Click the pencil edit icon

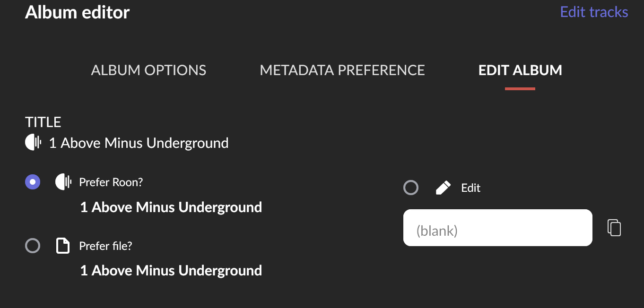[x=443, y=187]
